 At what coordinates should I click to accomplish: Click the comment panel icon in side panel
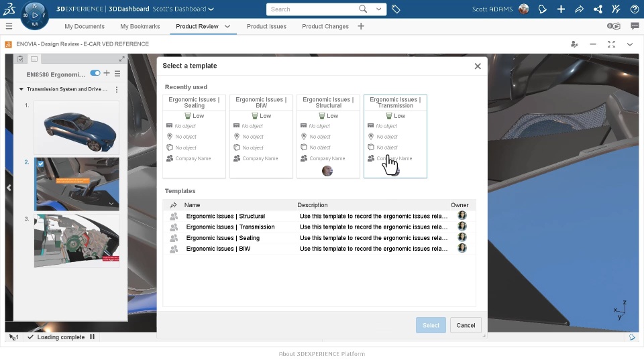coord(34,59)
